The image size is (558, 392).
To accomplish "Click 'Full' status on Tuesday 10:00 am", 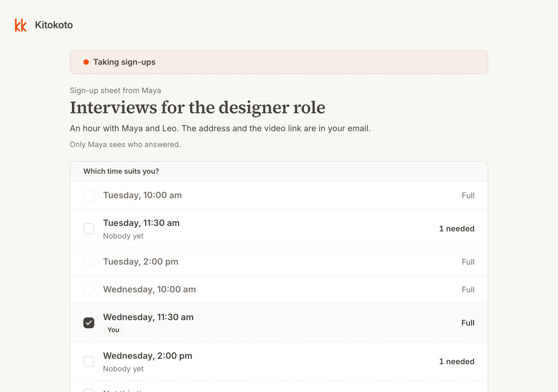I will [x=468, y=195].
